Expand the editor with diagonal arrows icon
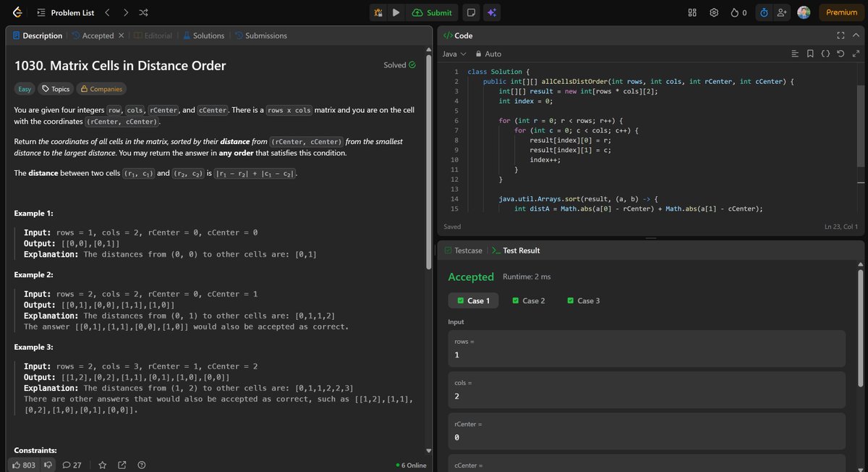The image size is (868, 472). click(856, 54)
